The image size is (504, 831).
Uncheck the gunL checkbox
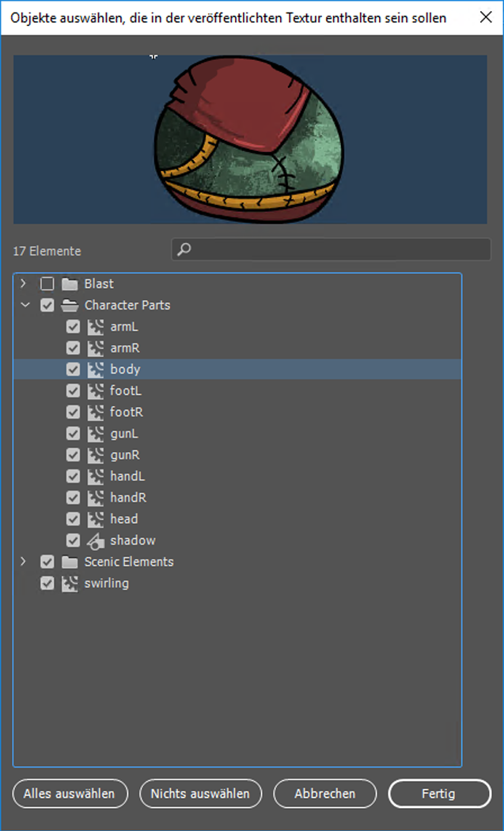tap(73, 434)
